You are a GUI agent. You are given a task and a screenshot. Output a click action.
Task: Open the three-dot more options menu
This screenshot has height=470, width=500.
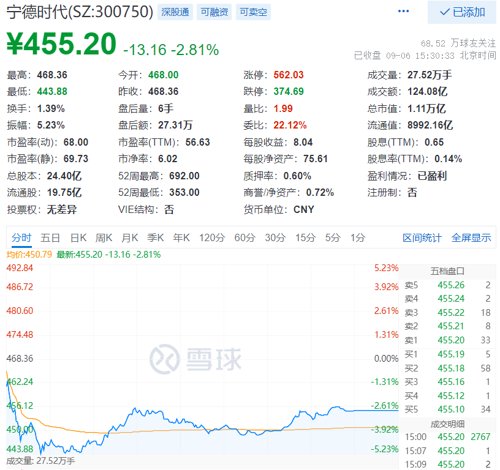(x=403, y=11)
